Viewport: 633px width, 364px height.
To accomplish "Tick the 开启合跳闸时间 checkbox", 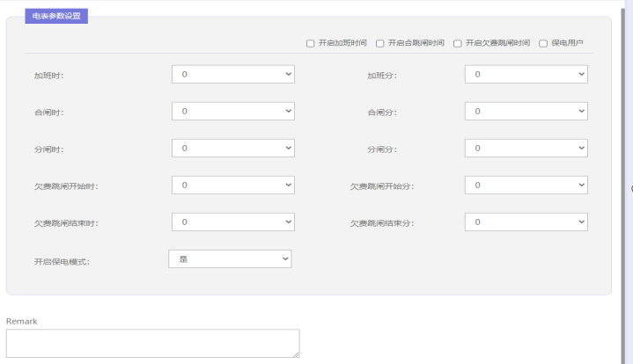I will tap(380, 43).
